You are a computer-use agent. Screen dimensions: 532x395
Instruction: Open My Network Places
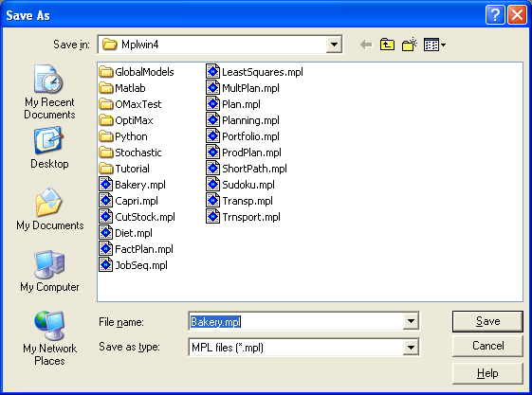[49, 338]
